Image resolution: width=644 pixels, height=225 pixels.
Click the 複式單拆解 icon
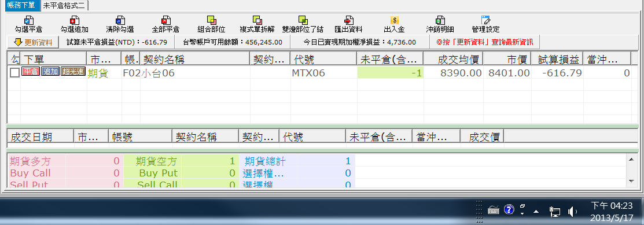point(257,20)
